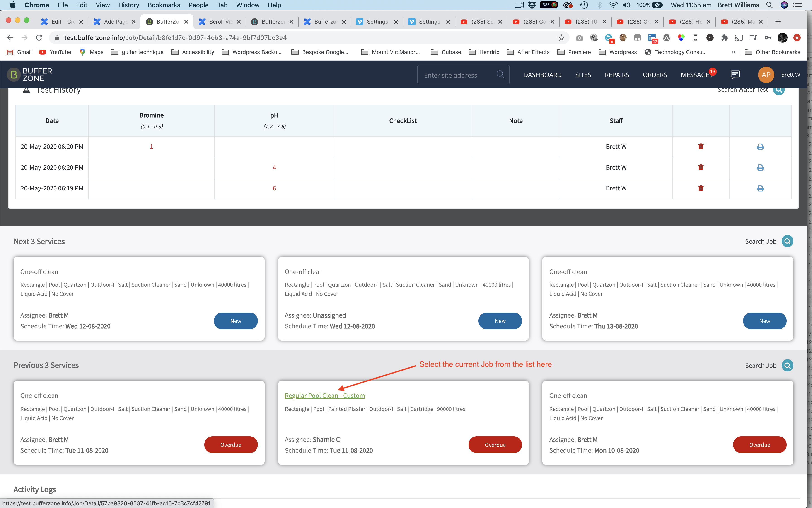812x508 pixels.
Task: Open Search Job in Next 3 Services
Action: tap(787, 241)
